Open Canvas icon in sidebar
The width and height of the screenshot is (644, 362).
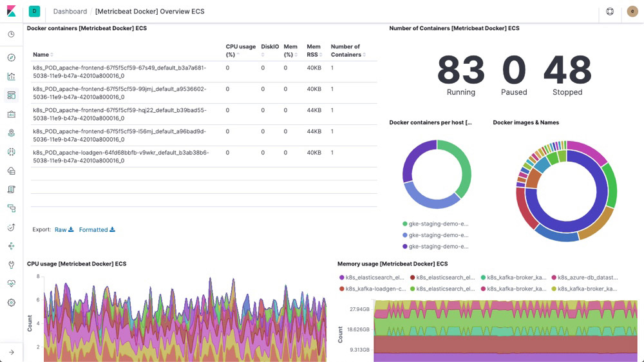[x=12, y=114]
